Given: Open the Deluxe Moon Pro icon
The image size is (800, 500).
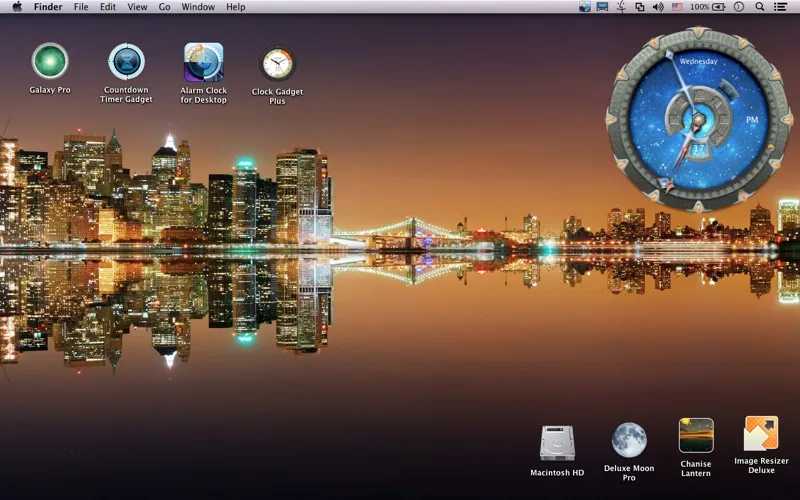Looking at the screenshot, I should point(629,440).
